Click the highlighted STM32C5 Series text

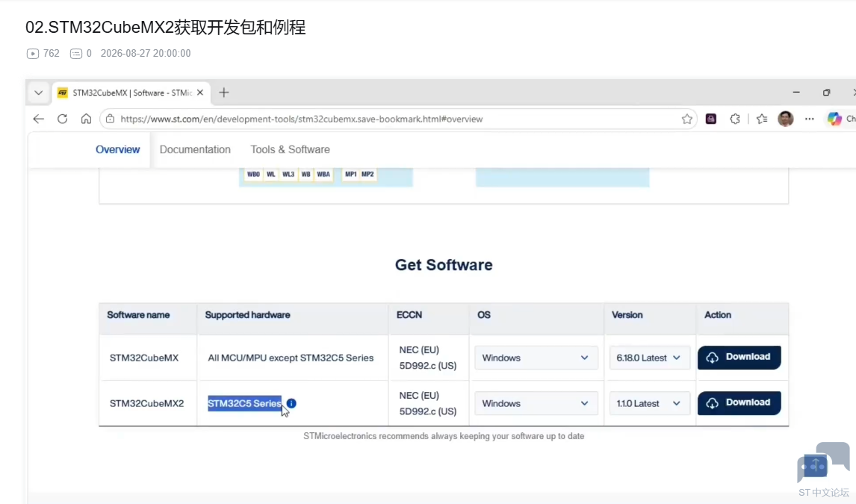(244, 404)
